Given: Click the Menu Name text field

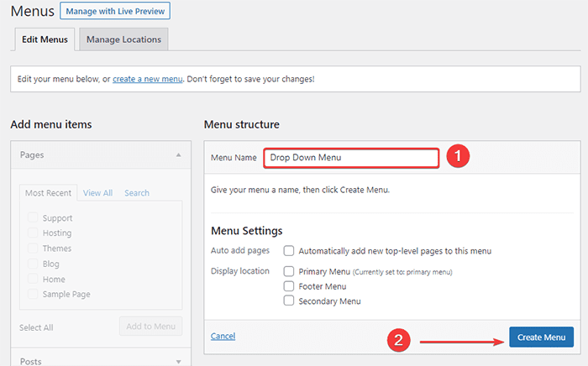Looking at the screenshot, I should [351, 157].
